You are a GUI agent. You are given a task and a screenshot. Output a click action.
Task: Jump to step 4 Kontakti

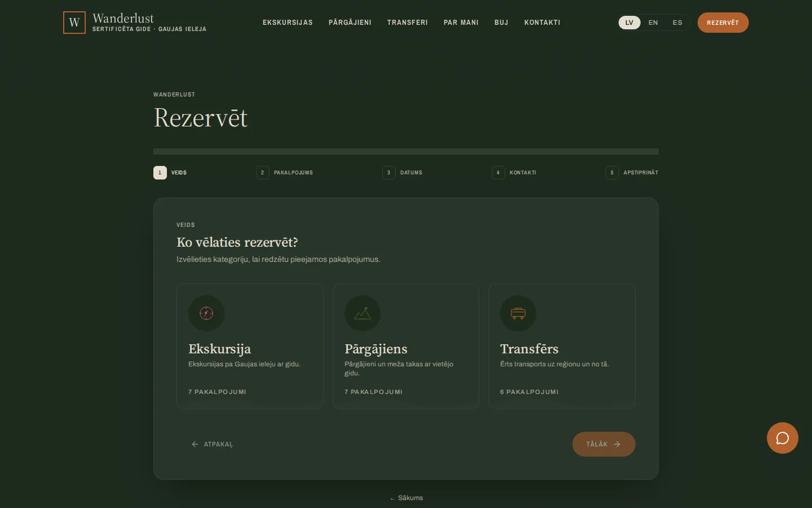(514, 173)
